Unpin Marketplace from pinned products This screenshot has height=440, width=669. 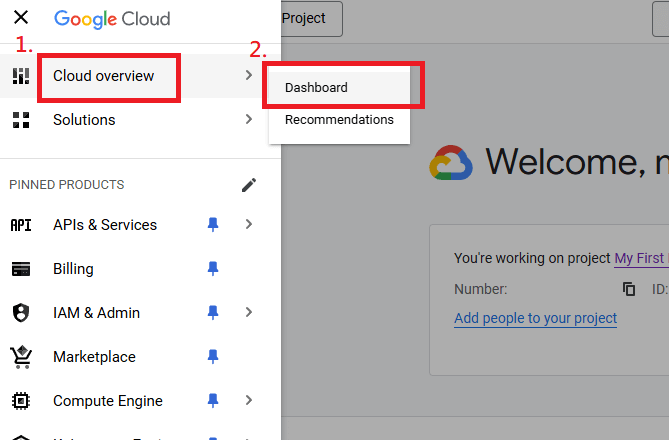(213, 356)
